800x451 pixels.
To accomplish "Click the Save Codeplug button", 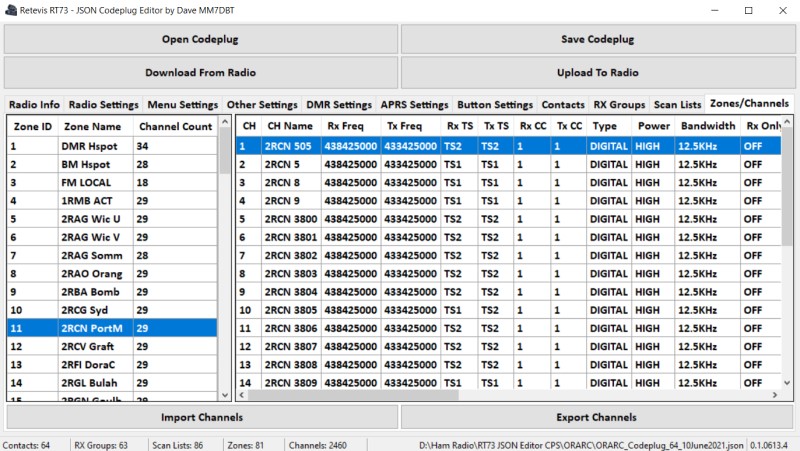I will [x=597, y=39].
